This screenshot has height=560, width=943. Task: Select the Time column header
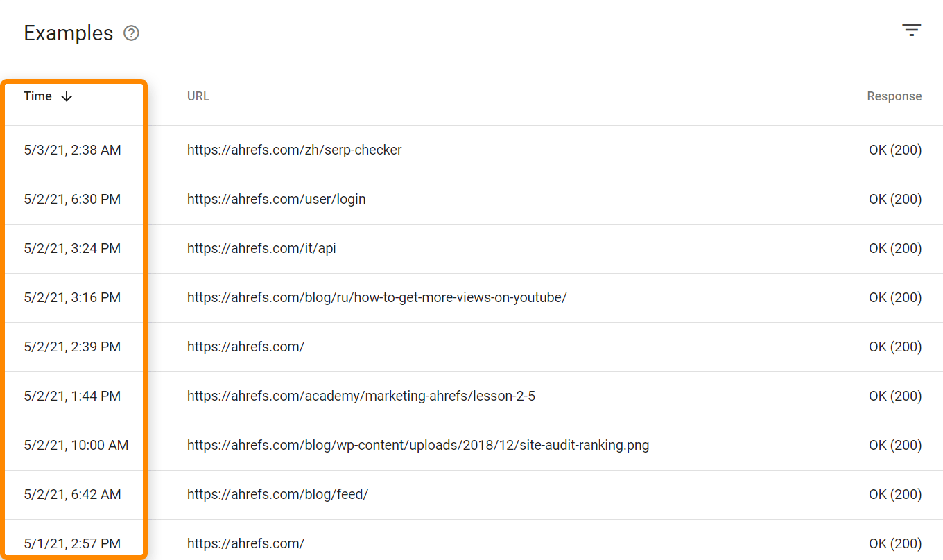tap(37, 96)
